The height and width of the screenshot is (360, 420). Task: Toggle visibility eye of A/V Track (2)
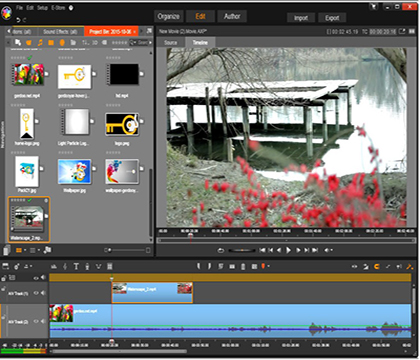[x=36, y=321]
